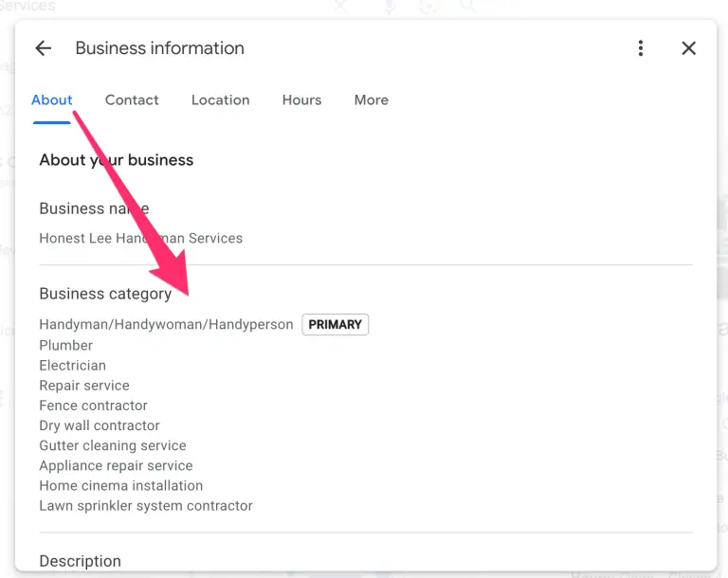Click the Description section heading
This screenshot has height=578, width=728.
tap(81, 561)
